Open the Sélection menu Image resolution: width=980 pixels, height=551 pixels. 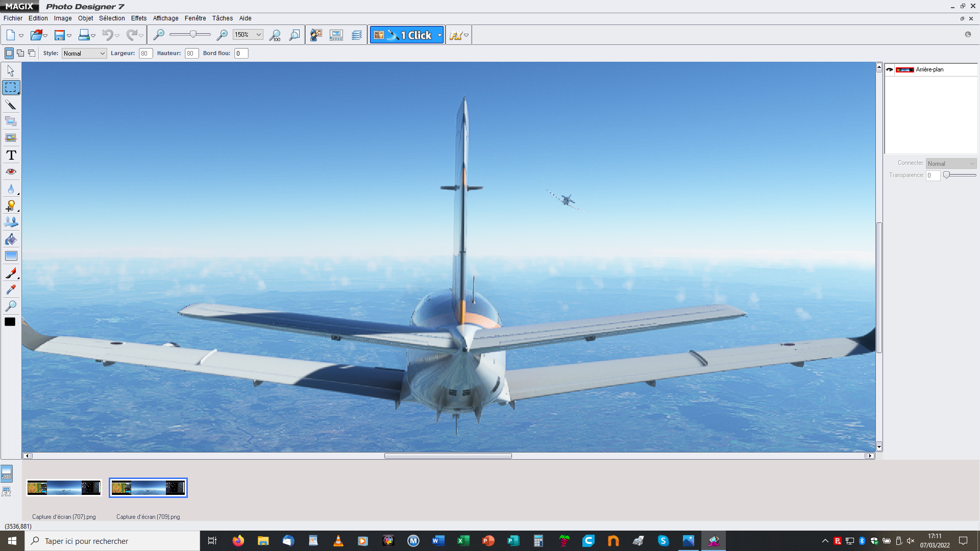click(112, 18)
